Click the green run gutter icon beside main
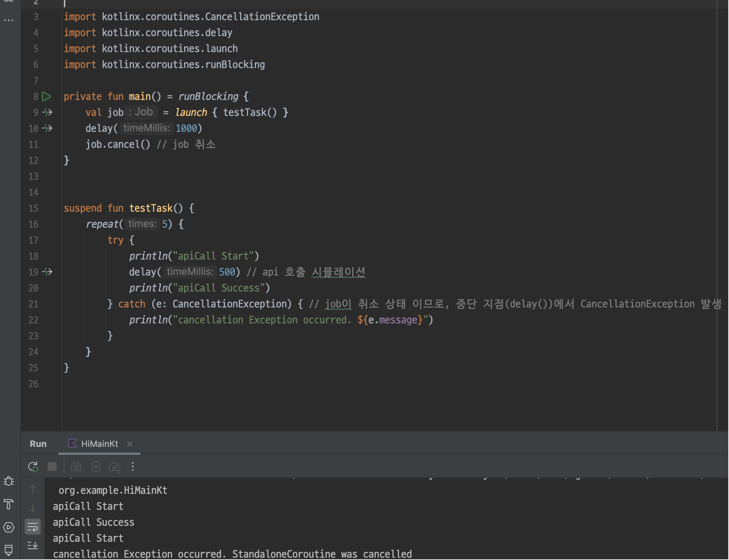Viewport: 729px width, 560px height. pyautogui.click(x=46, y=96)
